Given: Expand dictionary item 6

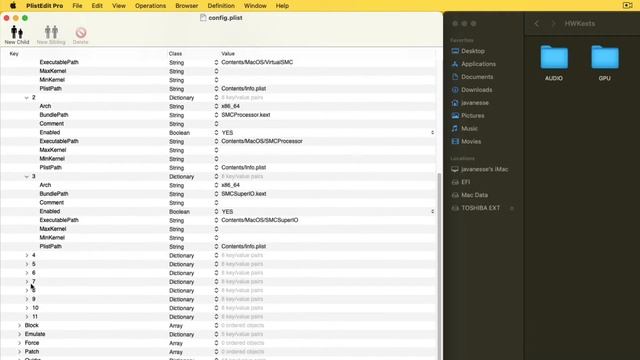Looking at the screenshot, I should (x=27, y=273).
